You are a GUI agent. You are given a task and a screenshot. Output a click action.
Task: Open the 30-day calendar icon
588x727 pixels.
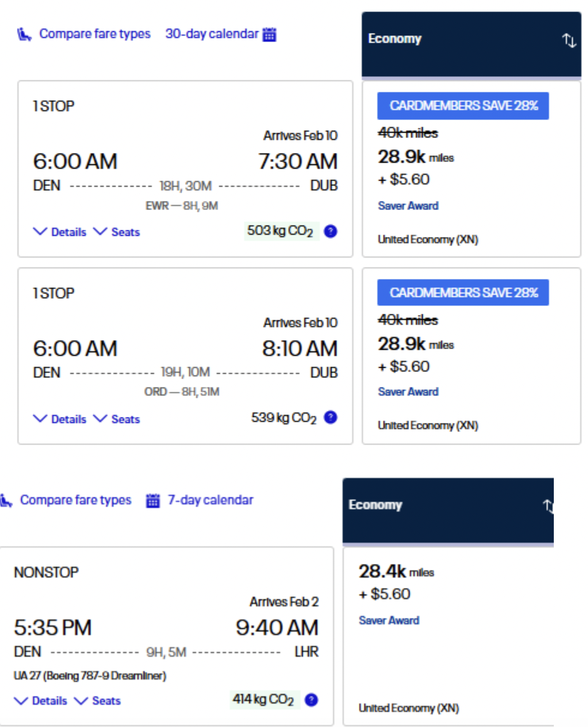point(270,34)
